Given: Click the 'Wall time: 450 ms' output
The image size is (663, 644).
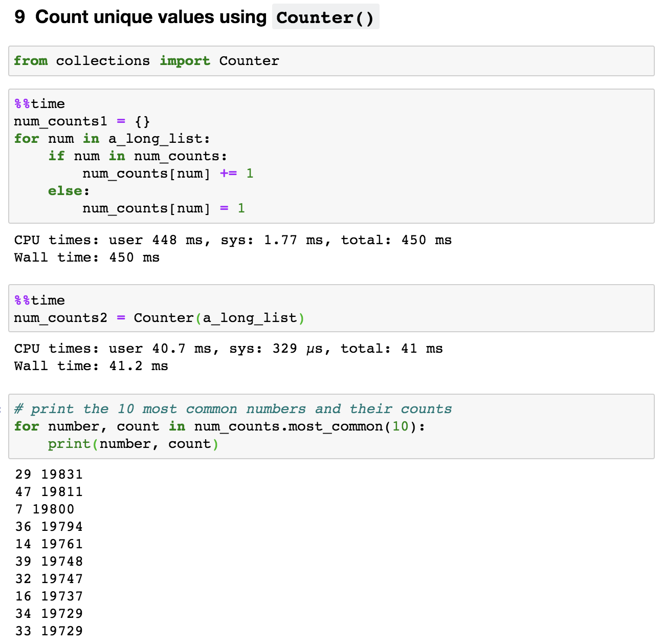Looking at the screenshot, I should click(x=87, y=257).
